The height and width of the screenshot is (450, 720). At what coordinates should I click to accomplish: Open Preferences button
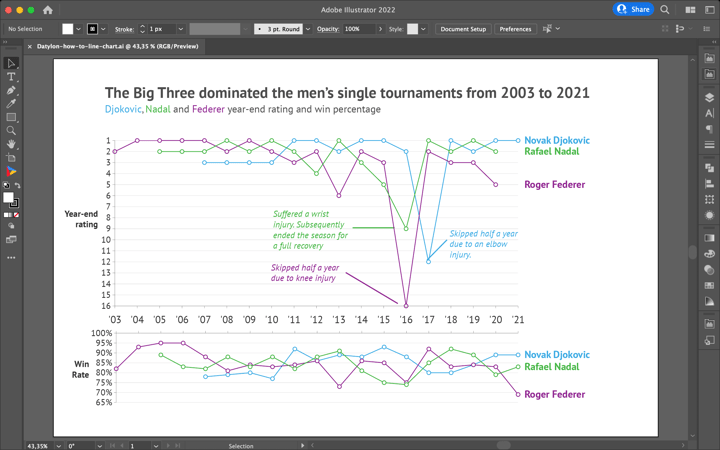515,29
